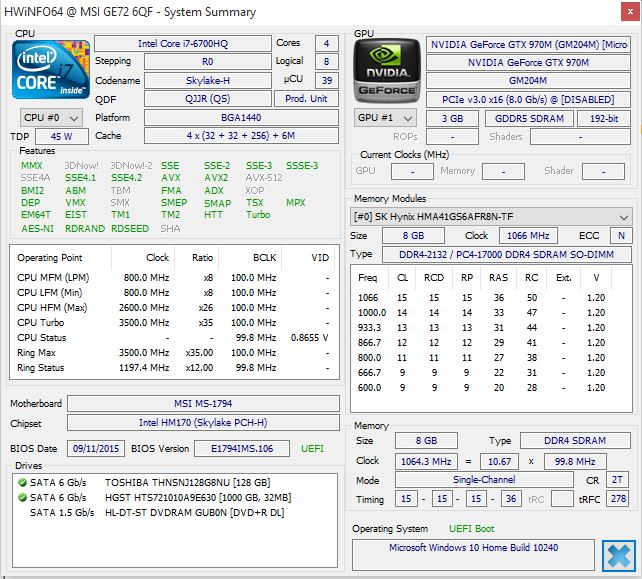Click the RAS column header in timings table

pyautogui.click(x=498, y=278)
